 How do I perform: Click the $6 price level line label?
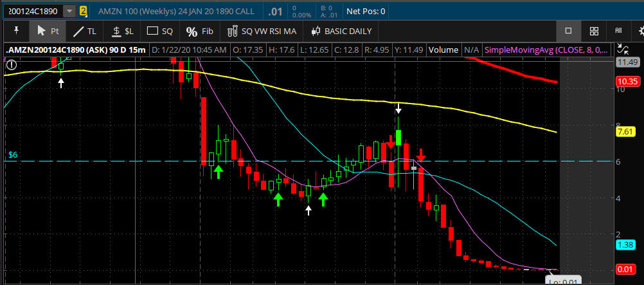tap(12, 156)
